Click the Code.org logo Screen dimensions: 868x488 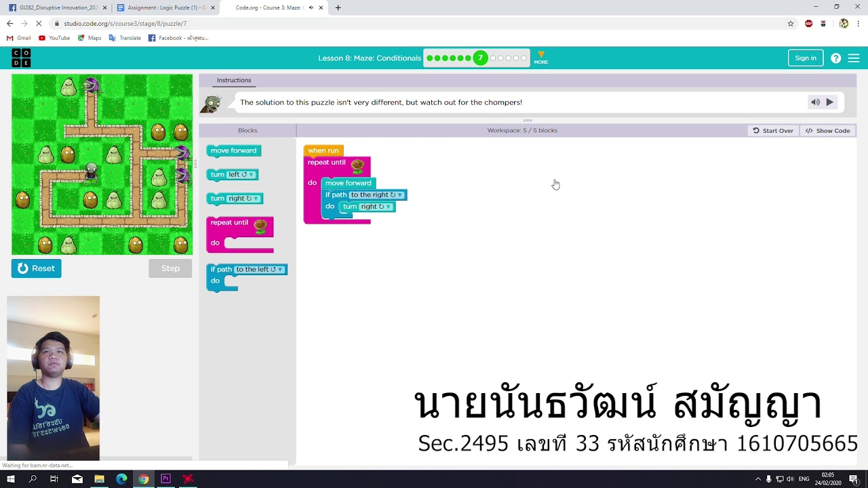[x=21, y=58]
